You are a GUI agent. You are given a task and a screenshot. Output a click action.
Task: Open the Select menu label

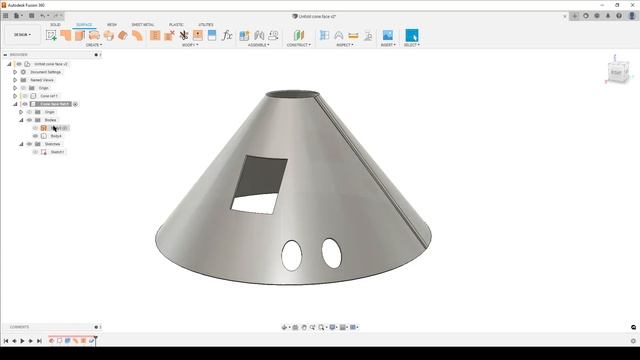point(411,45)
